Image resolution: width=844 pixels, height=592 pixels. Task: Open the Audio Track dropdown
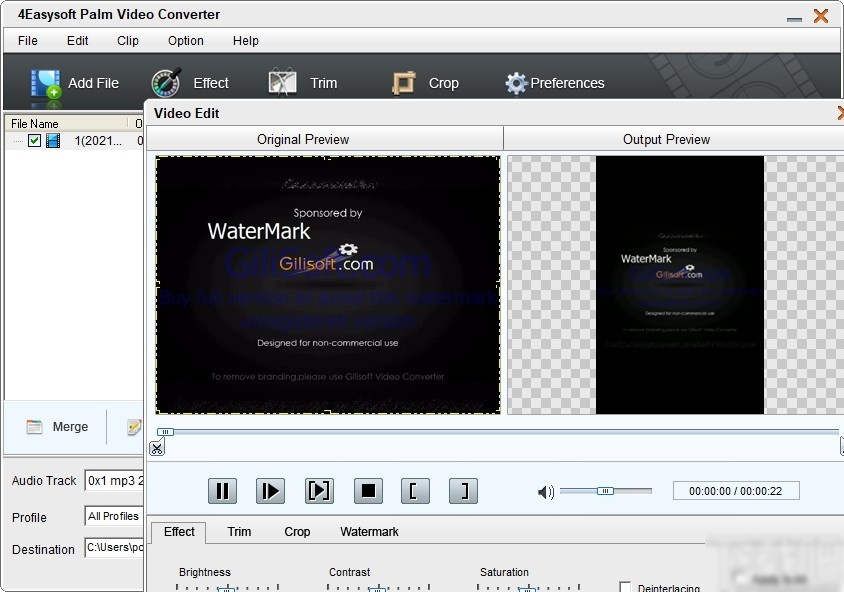click(114, 481)
